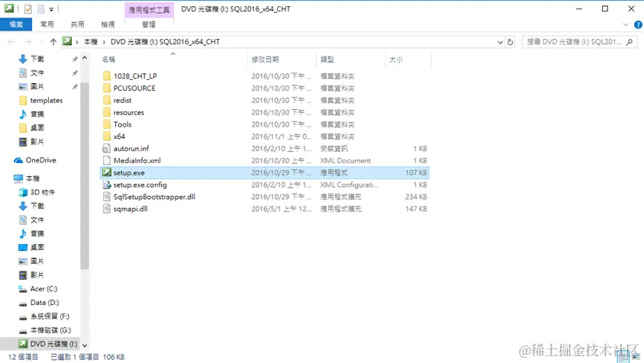Click the XML Document type cell
644x363 pixels.
click(346, 161)
